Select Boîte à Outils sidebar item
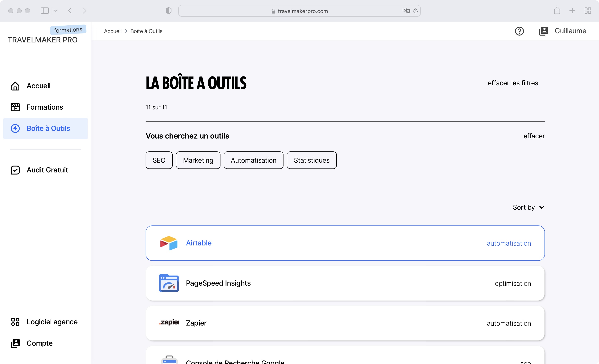This screenshot has width=599, height=364. pyautogui.click(x=46, y=128)
